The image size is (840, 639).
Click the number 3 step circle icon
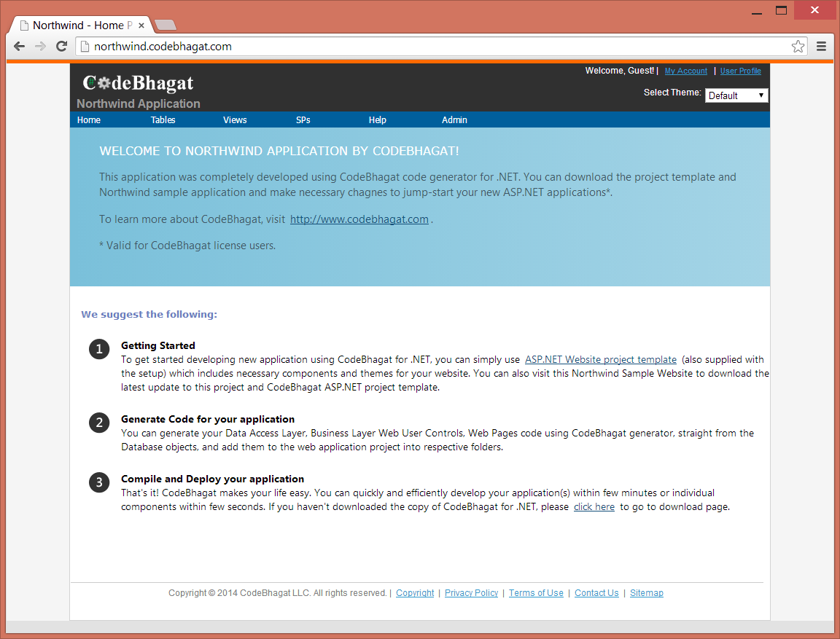point(99,482)
